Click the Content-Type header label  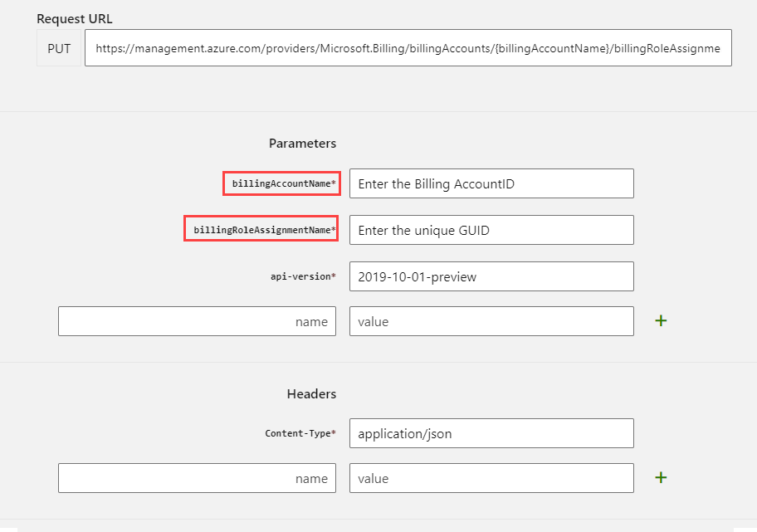(x=302, y=432)
